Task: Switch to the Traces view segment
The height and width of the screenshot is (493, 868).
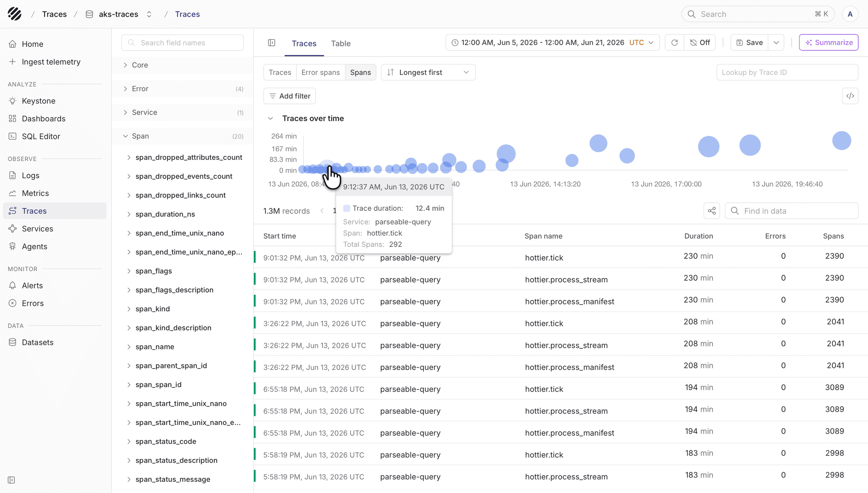Action: pyautogui.click(x=280, y=72)
